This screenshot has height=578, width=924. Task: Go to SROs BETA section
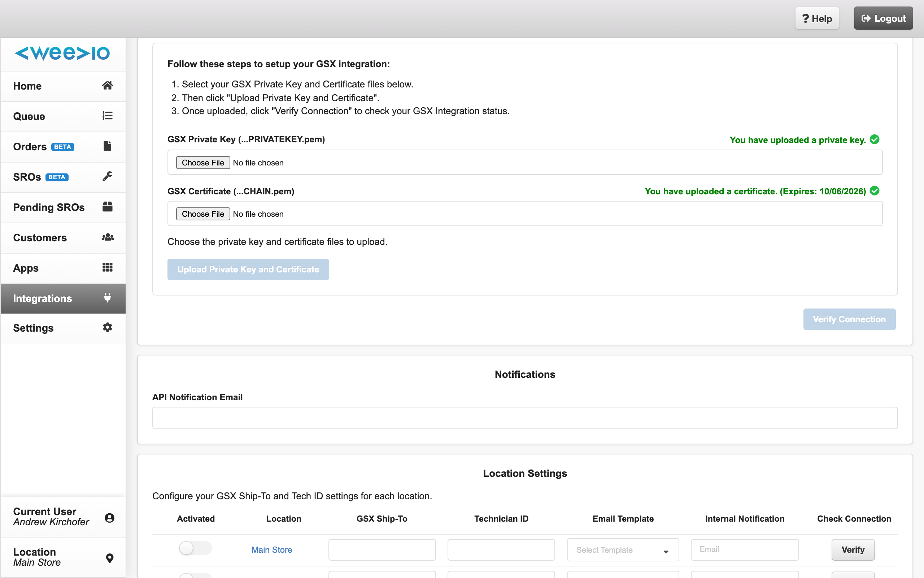tap(63, 177)
